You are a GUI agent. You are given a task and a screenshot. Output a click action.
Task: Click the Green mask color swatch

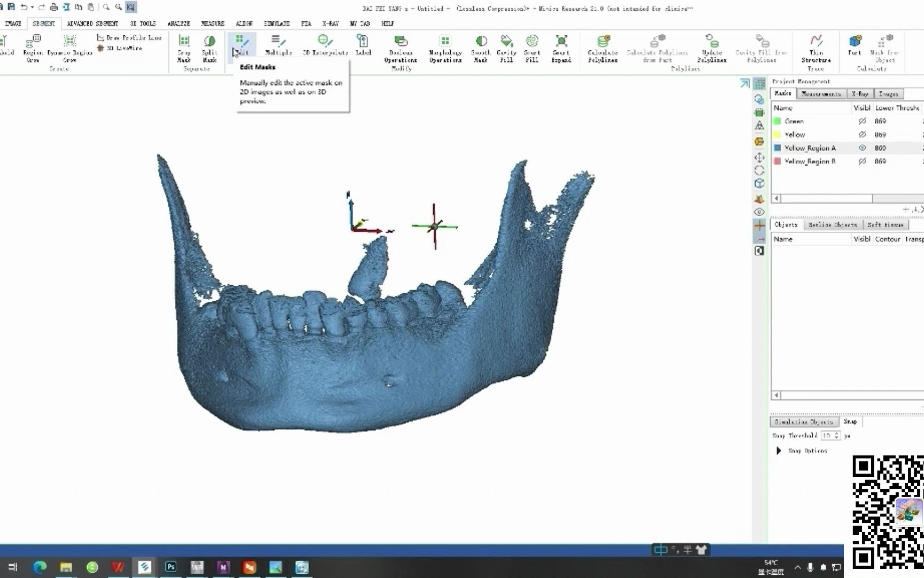(x=777, y=121)
